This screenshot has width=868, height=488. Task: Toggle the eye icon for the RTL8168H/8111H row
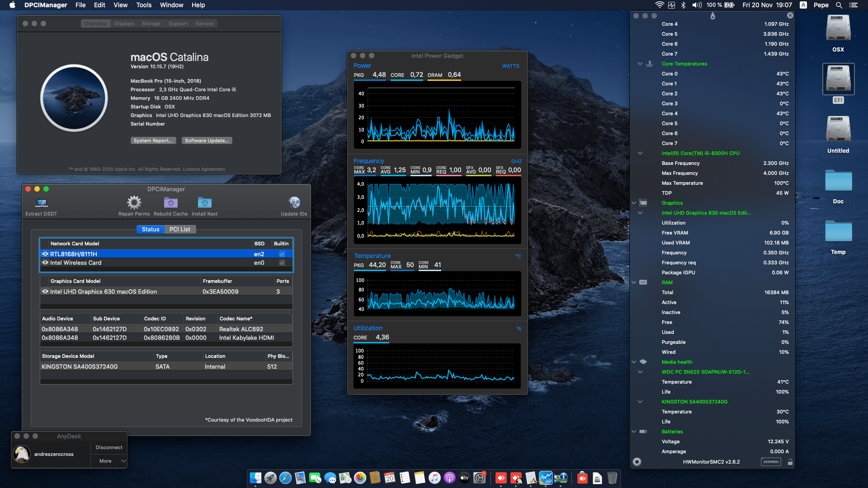pyautogui.click(x=45, y=254)
